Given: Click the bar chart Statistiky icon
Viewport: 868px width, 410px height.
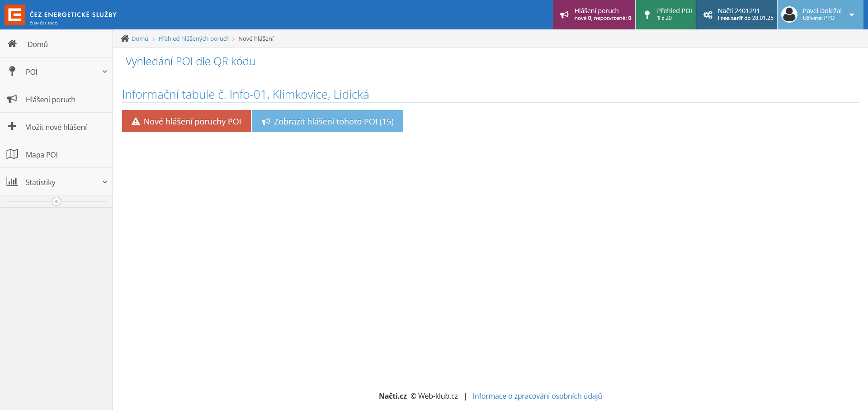Looking at the screenshot, I should [12, 182].
